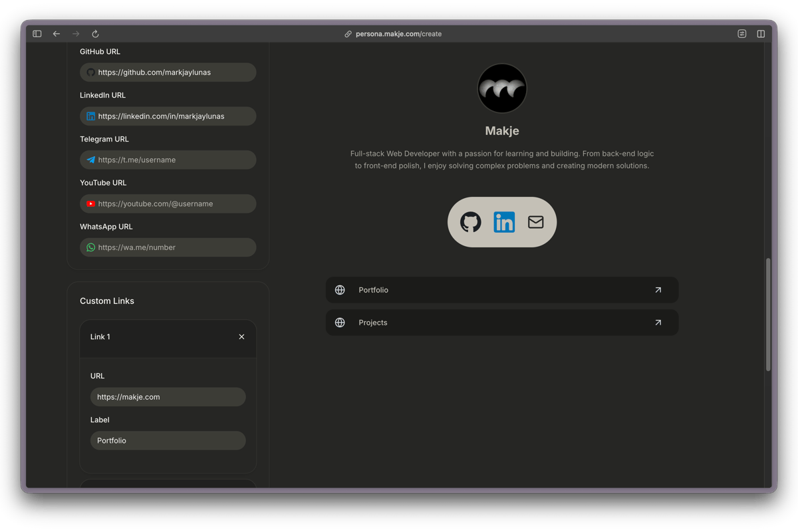Focus the LinkedIn URL input field
Screen dimensions: 798x532
[173, 116]
